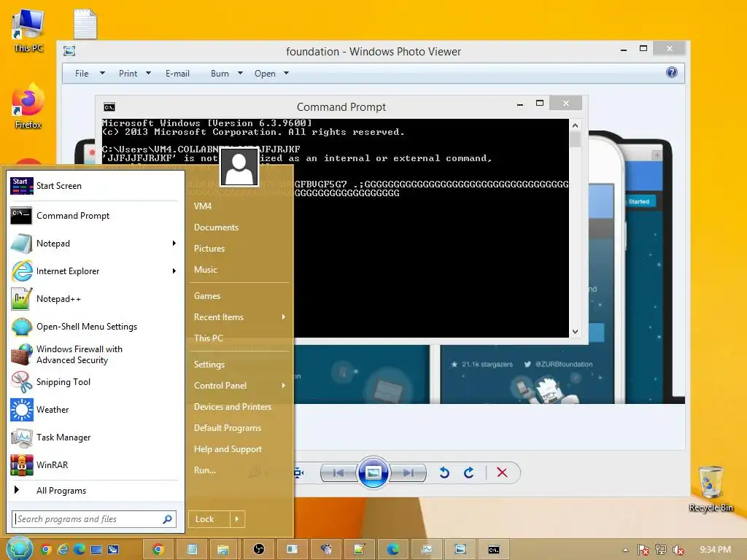The height and width of the screenshot is (560, 747).
Task: Switch to Notepad++ taskbar button
Action: (359, 550)
